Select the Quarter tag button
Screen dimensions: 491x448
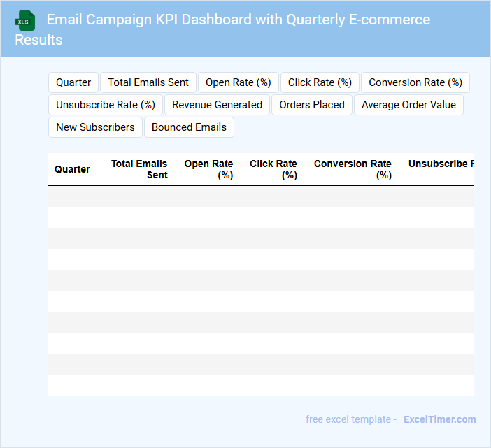coord(73,82)
